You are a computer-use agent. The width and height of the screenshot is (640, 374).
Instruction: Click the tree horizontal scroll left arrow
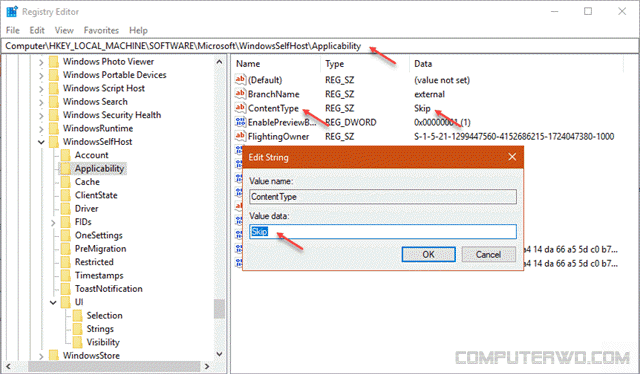[x=8, y=366]
